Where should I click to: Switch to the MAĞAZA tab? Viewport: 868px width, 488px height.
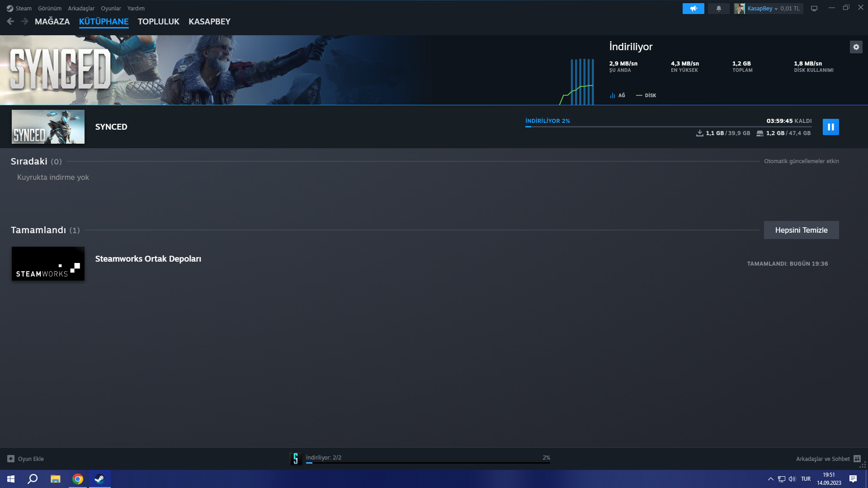(52, 22)
